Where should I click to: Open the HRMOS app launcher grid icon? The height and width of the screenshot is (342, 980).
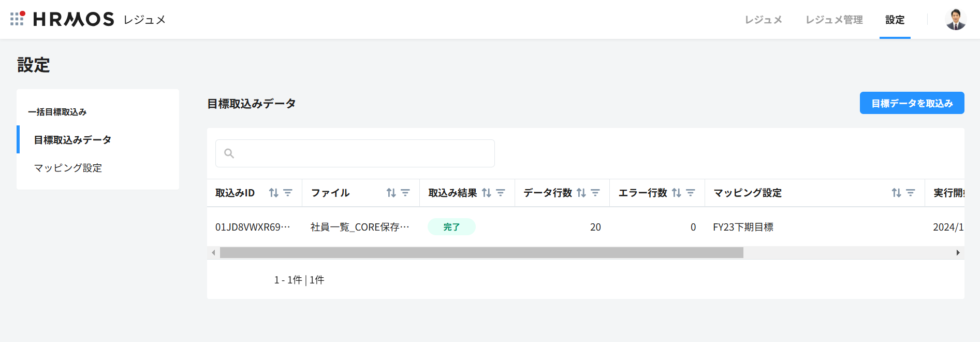pos(17,19)
